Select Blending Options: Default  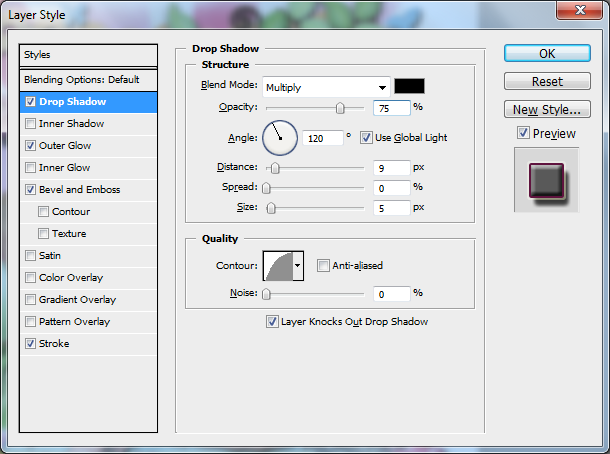pyautogui.click(x=88, y=80)
